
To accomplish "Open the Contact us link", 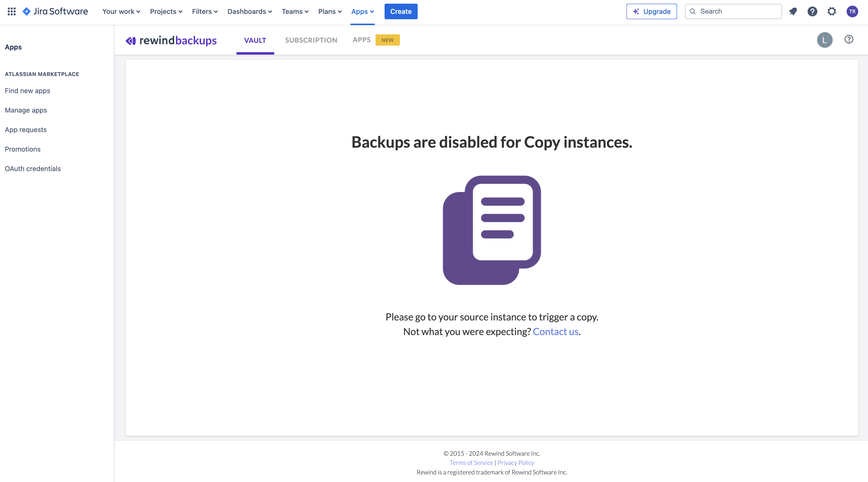I will tap(555, 331).
